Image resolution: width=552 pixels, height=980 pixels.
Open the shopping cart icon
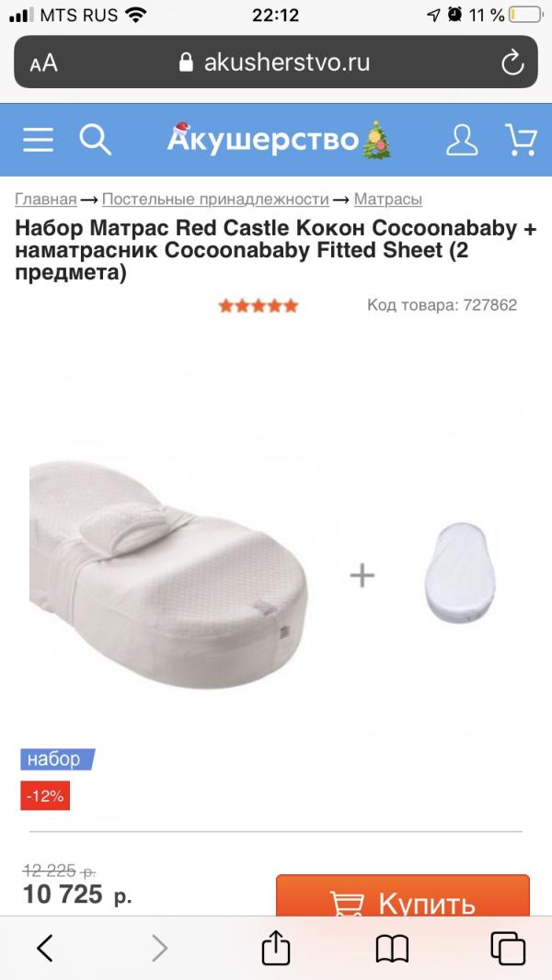tap(521, 140)
